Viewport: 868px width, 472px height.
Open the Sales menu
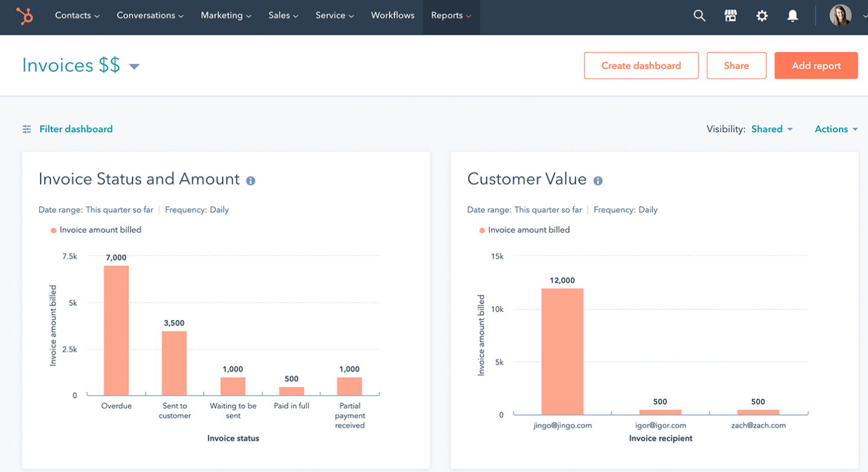coord(282,15)
